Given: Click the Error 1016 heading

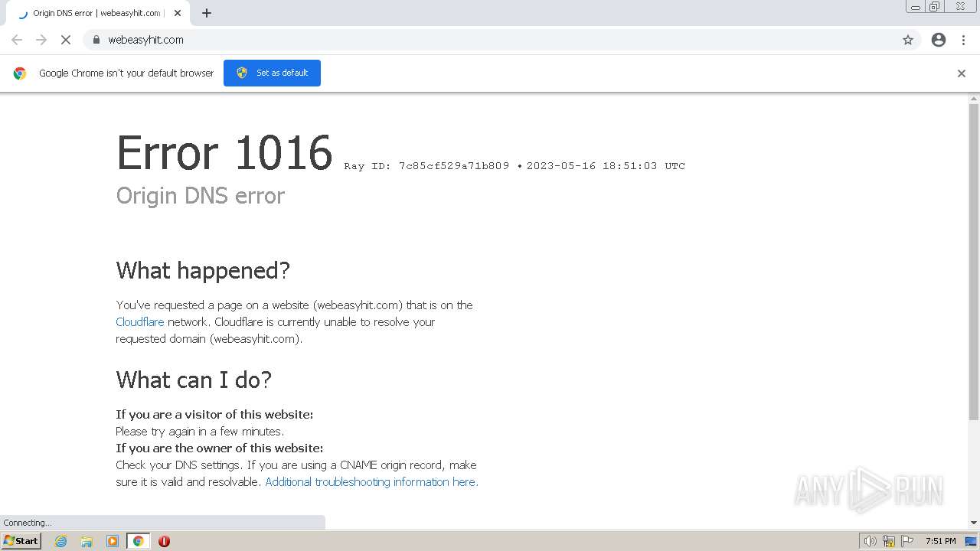Looking at the screenshot, I should [224, 152].
